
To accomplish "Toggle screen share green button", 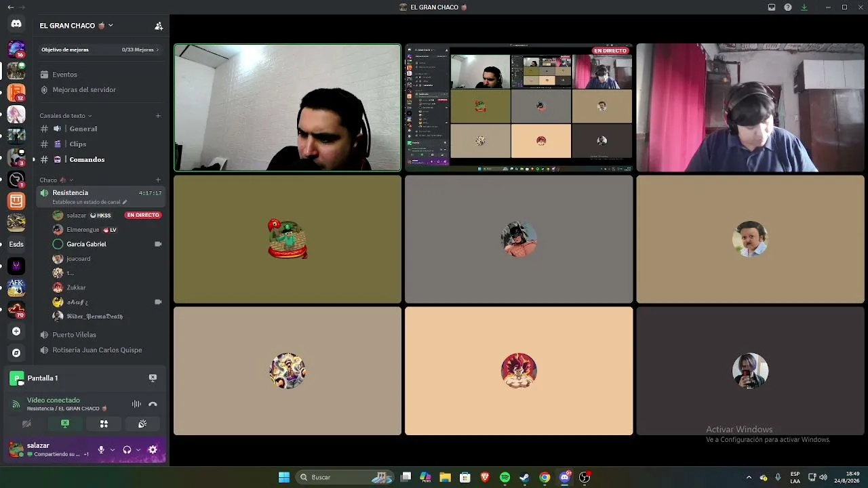I will click(65, 424).
